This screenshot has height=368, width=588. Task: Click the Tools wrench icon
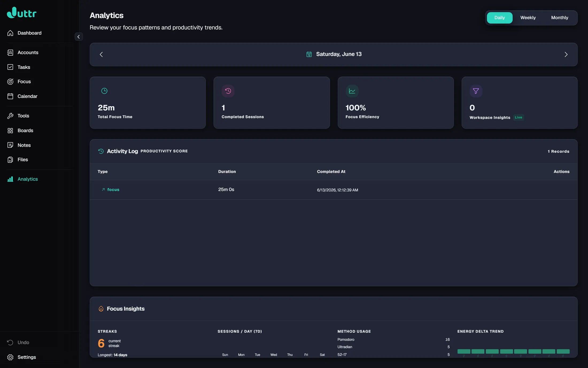pyautogui.click(x=10, y=116)
